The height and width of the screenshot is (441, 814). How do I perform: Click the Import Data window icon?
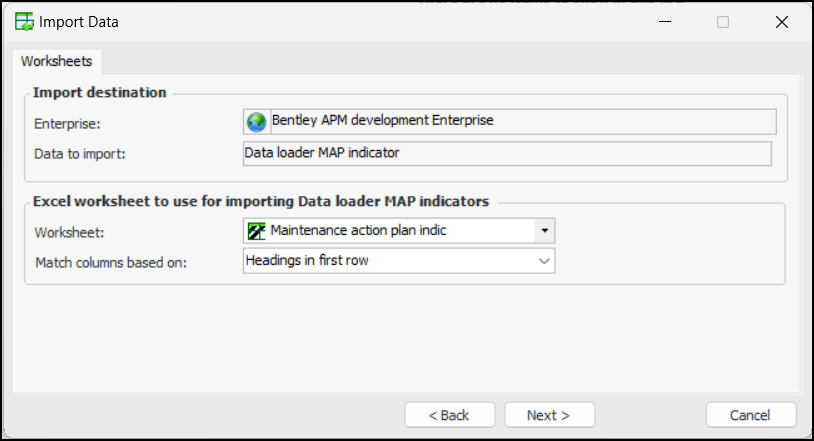(x=23, y=21)
